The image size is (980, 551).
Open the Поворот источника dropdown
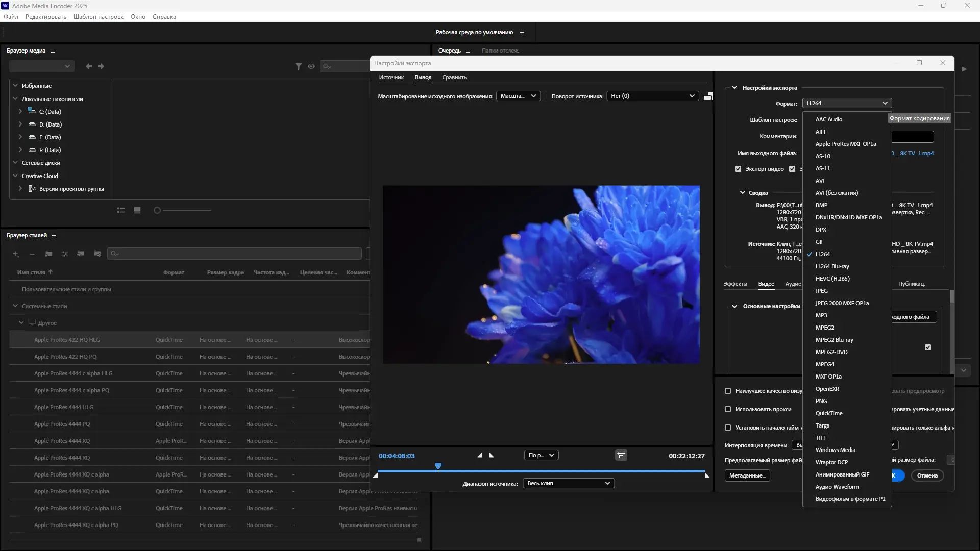click(x=652, y=96)
